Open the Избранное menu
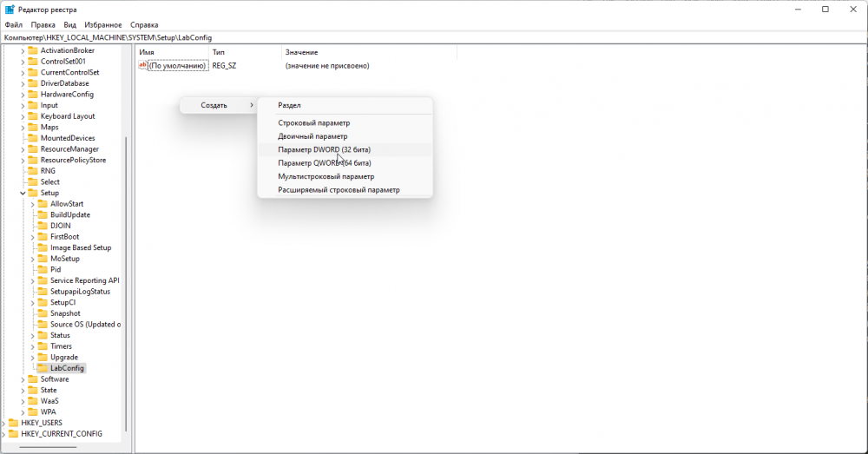Screen dimensions: 868x454 pos(103,25)
